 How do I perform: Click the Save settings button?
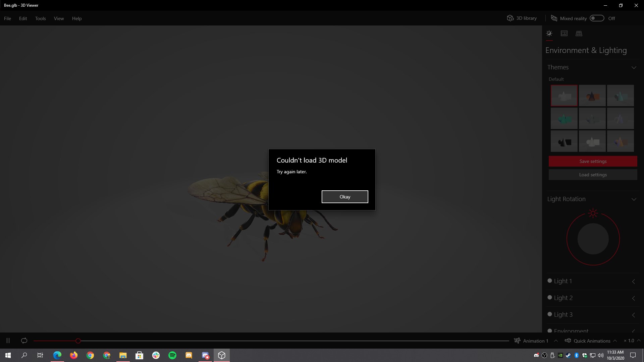(x=593, y=161)
